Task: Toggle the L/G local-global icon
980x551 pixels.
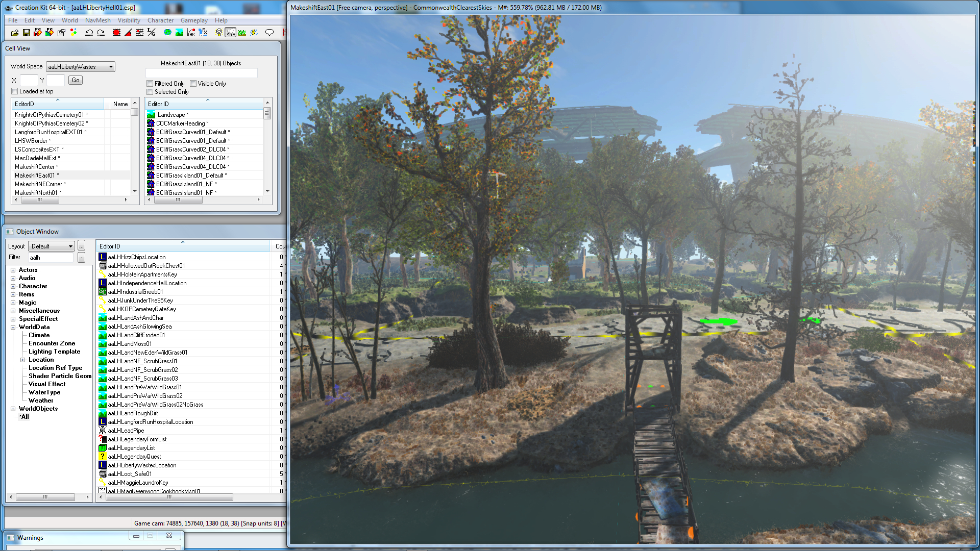Action: tap(151, 33)
